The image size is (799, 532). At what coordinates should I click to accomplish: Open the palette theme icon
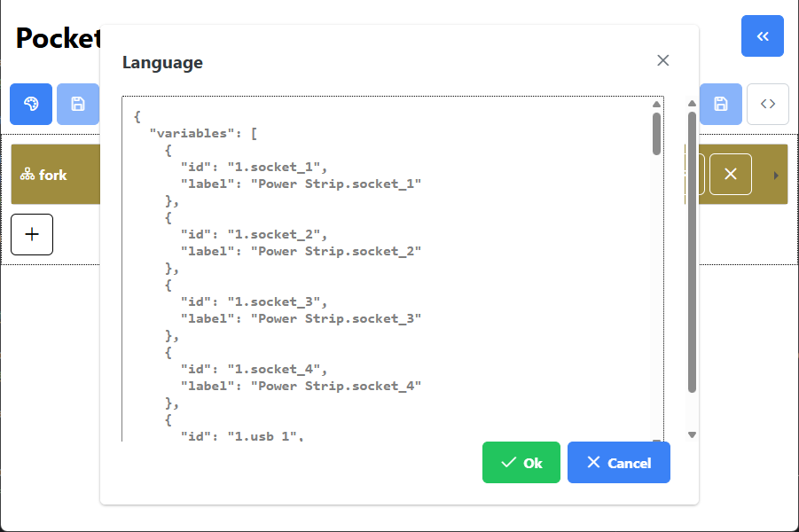[x=30, y=104]
